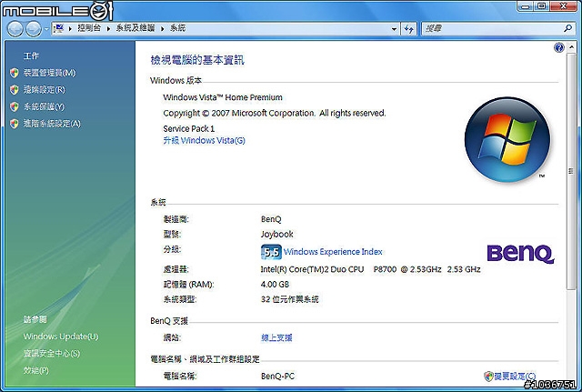
Task: Open 升級 Windows Vista(G) link
Action: click(204, 141)
